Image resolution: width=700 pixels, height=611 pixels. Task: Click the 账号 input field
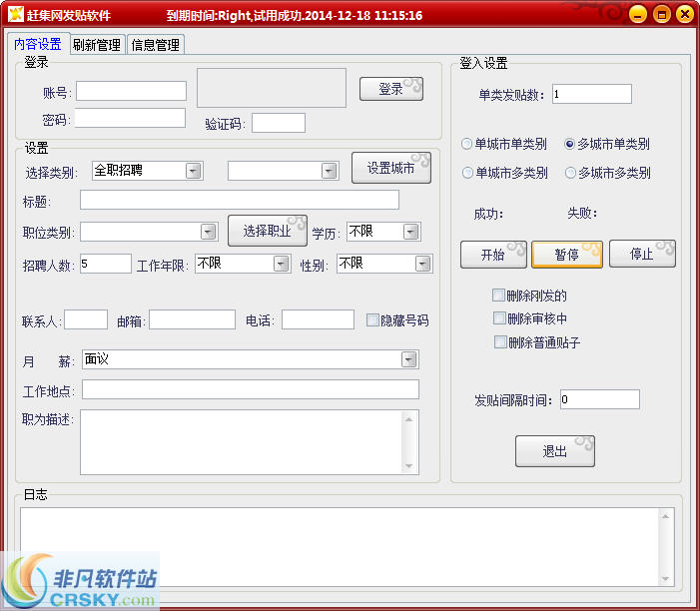pyautogui.click(x=131, y=91)
